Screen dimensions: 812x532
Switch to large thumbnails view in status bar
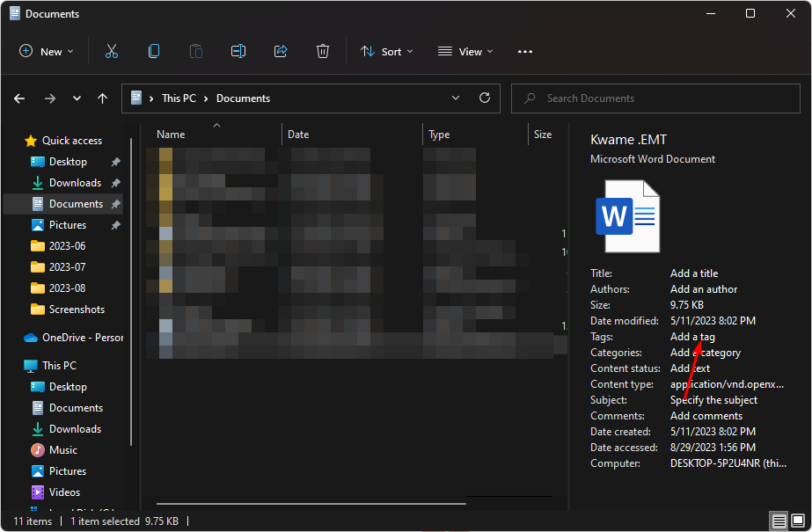799,521
